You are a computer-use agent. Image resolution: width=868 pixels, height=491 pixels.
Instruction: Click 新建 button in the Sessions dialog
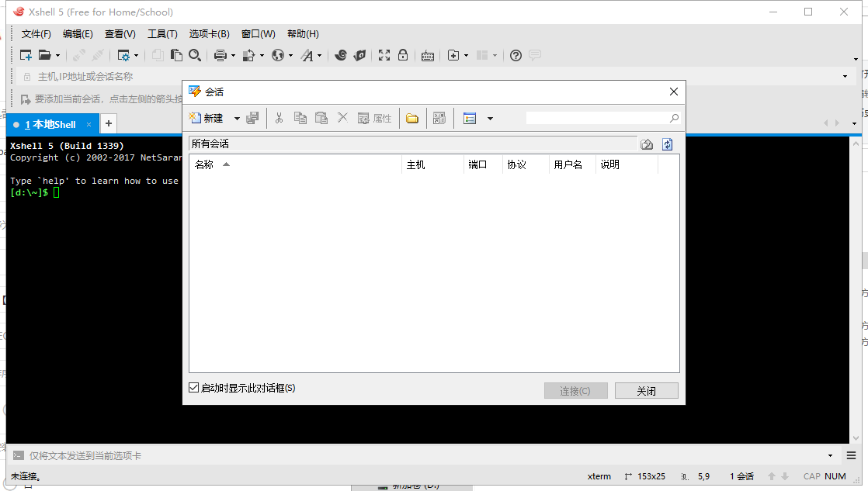point(206,118)
